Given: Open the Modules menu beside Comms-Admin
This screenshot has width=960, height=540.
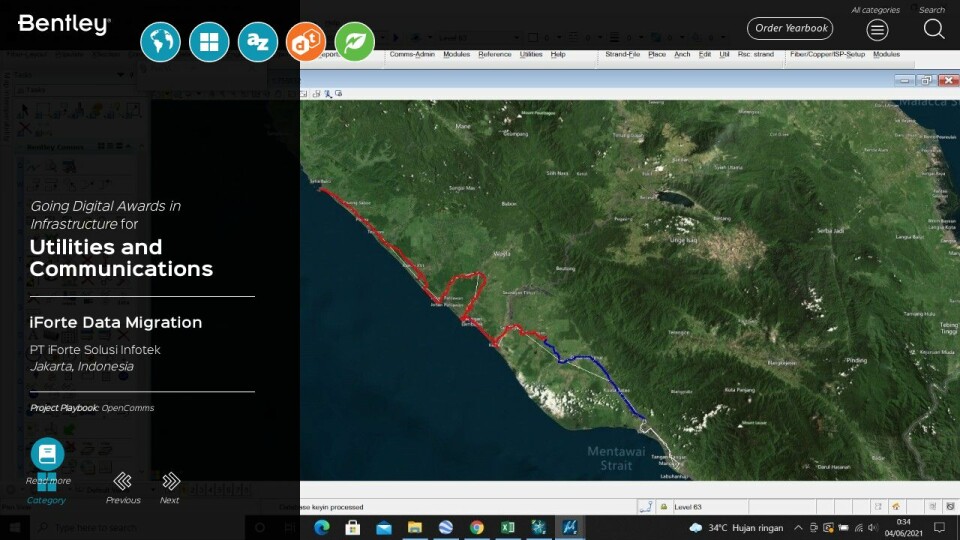Looking at the screenshot, I should pyautogui.click(x=457, y=54).
